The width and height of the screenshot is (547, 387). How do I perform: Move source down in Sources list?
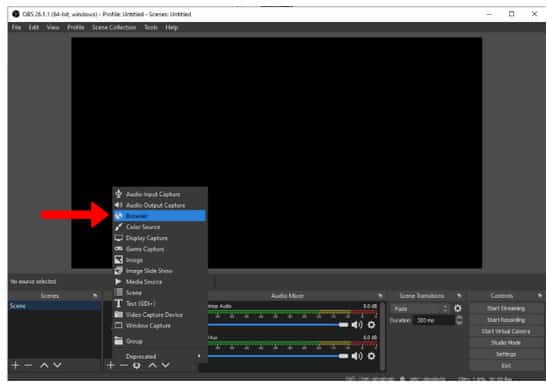tap(166, 365)
